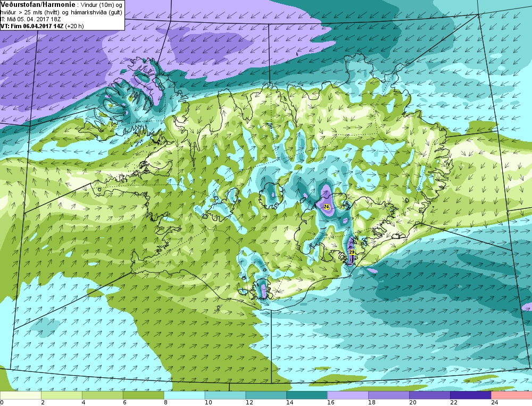Click the light purple 16–18 m/s legend swatch

[348, 395]
